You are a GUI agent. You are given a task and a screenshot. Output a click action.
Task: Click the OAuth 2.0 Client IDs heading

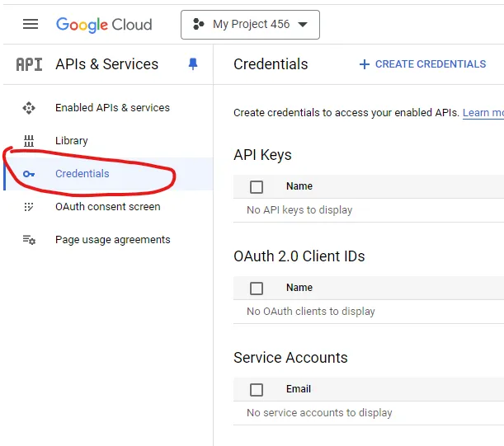(x=299, y=256)
